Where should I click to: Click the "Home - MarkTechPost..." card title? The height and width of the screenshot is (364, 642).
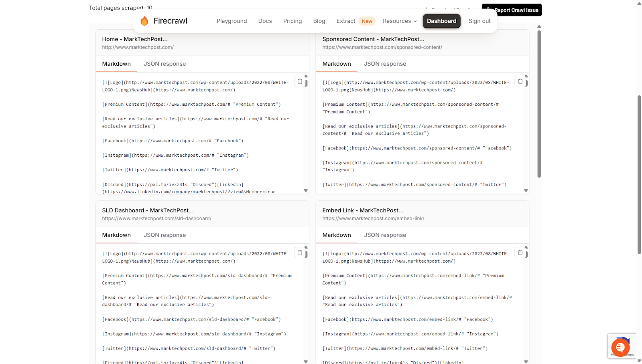(x=135, y=39)
